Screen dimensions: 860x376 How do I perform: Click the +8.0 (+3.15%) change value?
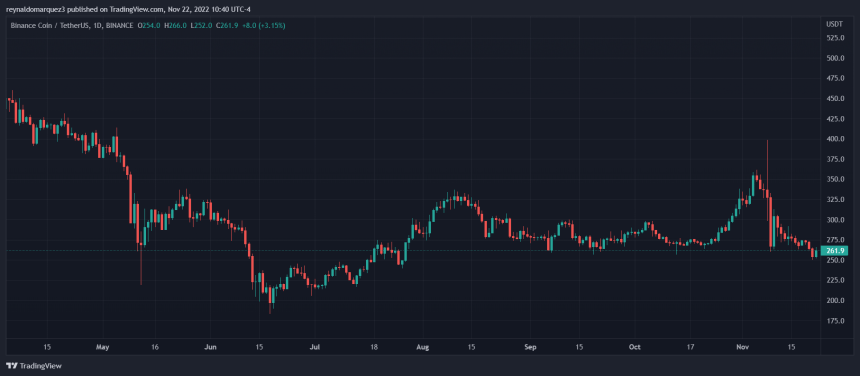[x=263, y=25]
